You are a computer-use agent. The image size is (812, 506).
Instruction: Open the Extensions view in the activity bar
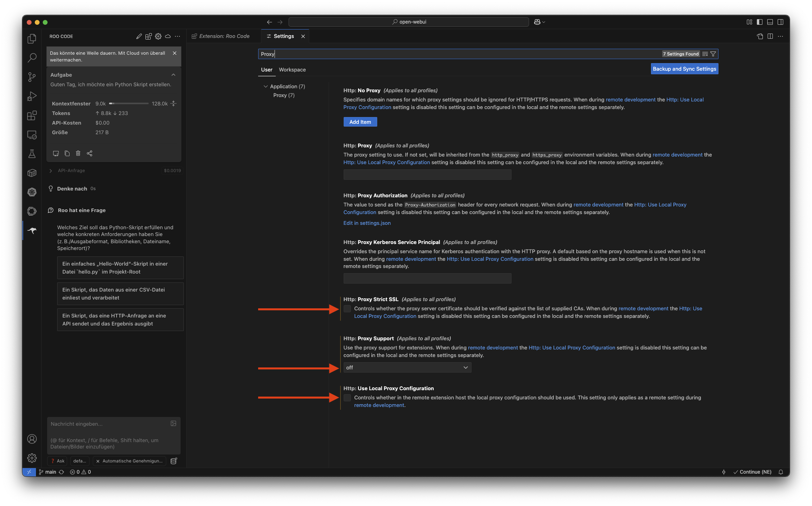click(32, 115)
